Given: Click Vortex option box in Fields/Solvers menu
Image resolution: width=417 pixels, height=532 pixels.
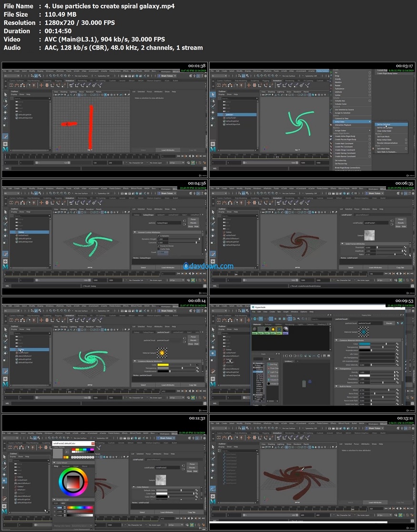Looking at the screenshot, I should [x=369, y=95].
